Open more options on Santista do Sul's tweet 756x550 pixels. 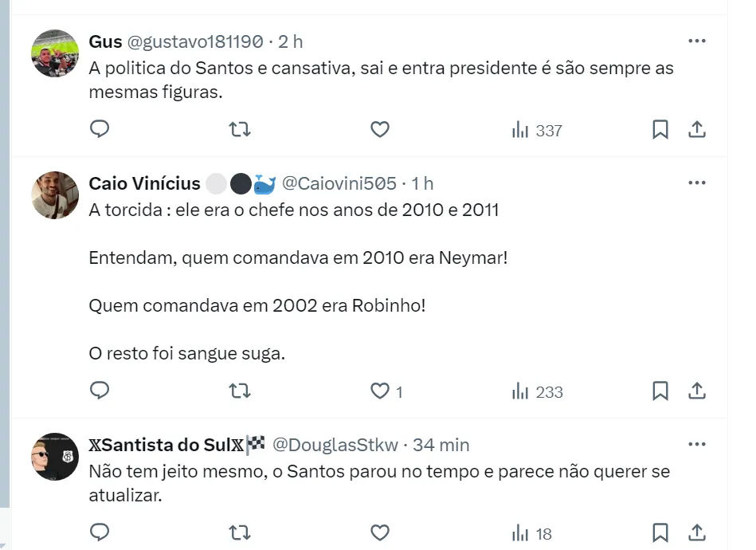point(697,444)
